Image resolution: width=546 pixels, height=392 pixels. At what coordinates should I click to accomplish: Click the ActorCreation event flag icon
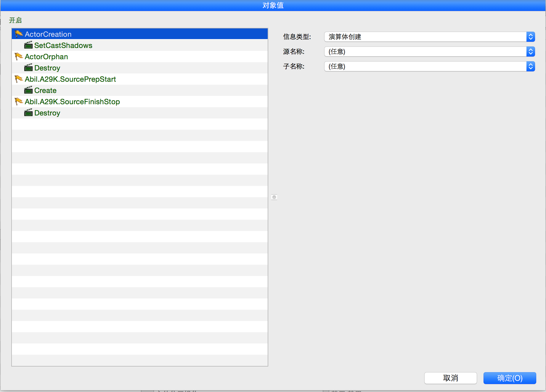(x=19, y=34)
